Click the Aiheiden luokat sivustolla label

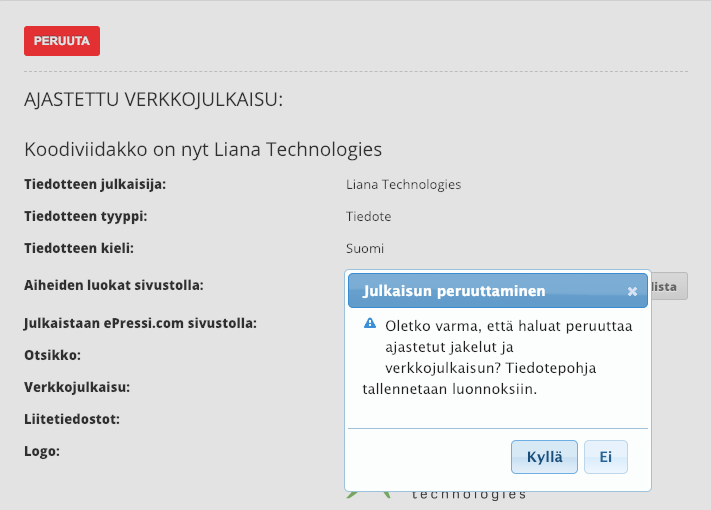114,285
